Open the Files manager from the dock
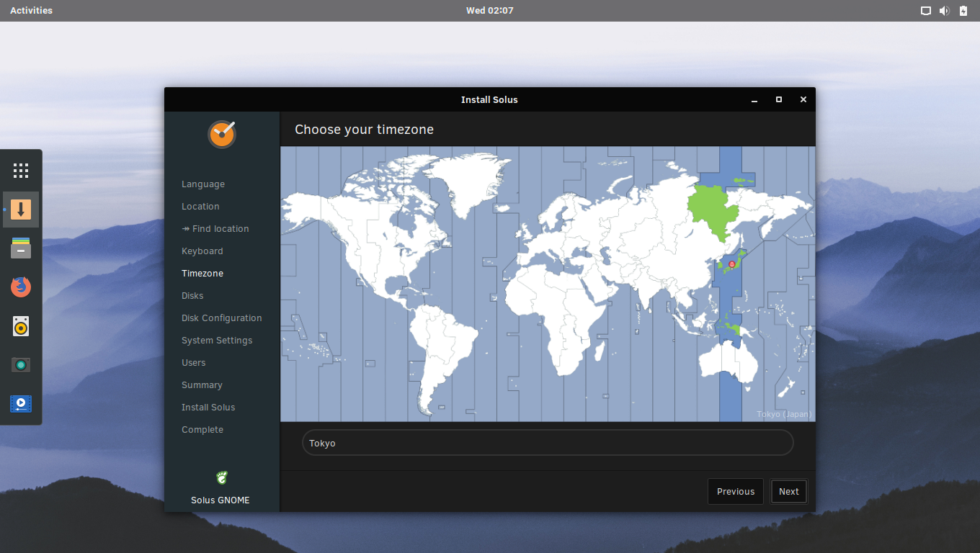The image size is (980, 553). (21, 248)
